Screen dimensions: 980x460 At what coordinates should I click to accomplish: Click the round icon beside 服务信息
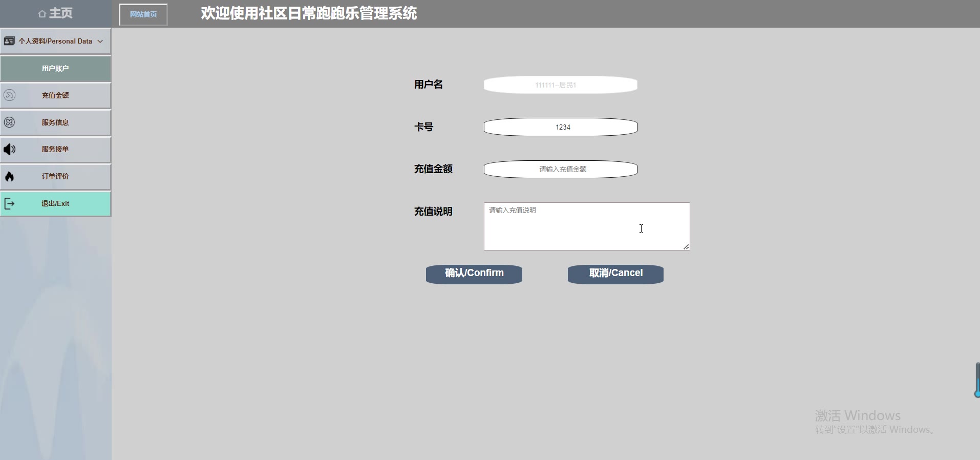9,122
